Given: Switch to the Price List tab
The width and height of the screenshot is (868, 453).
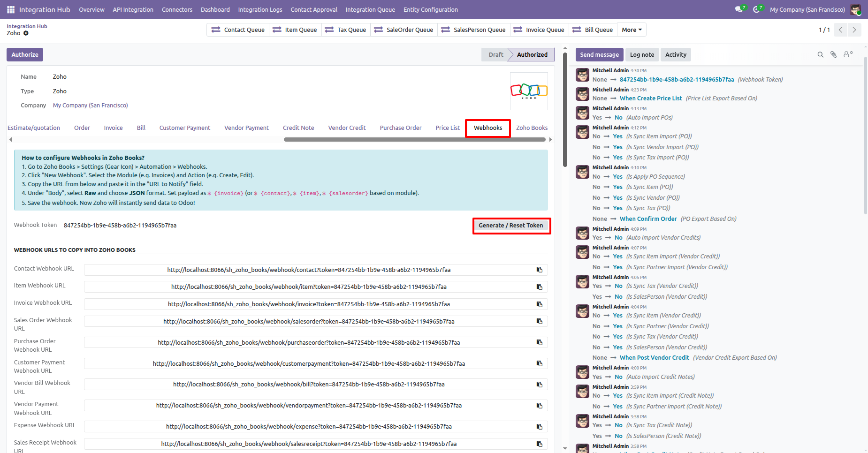Looking at the screenshot, I should (448, 128).
